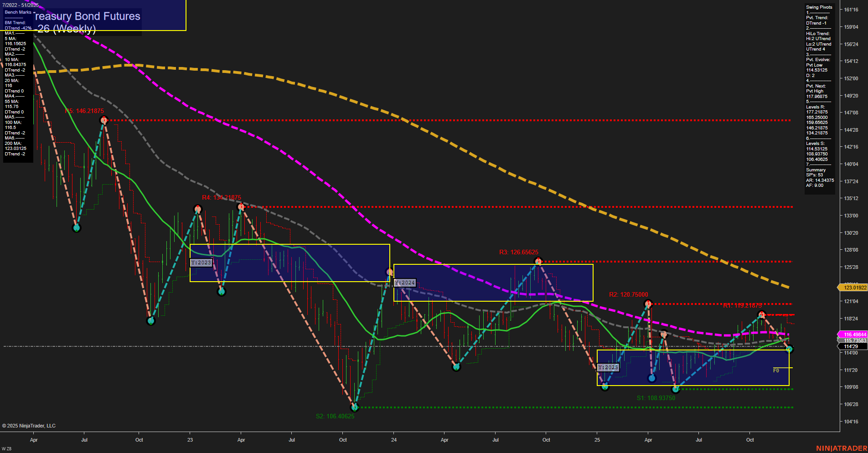Click the pivot dot marker below S2 106.40625
This screenshot has width=868, height=453.
click(354, 408)
